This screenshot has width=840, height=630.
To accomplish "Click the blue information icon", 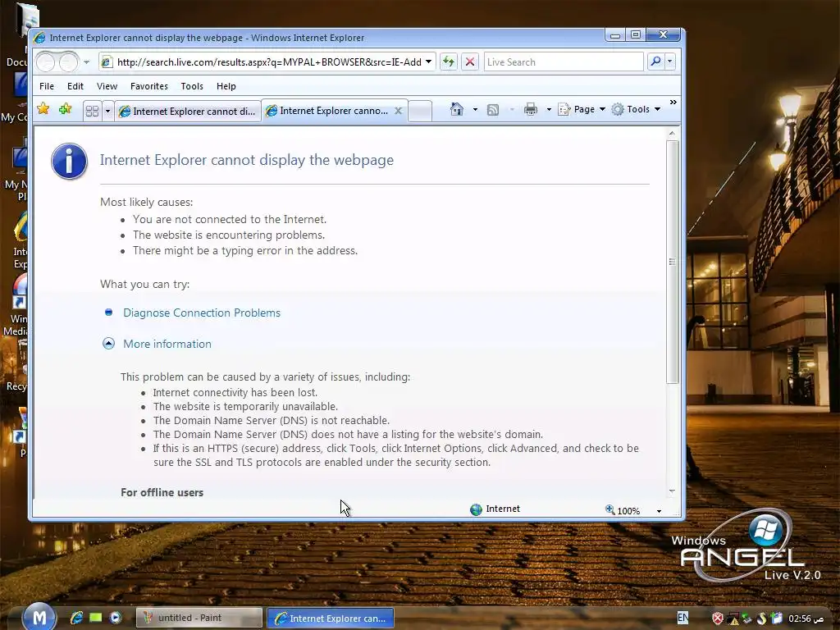I will [69, 162].
